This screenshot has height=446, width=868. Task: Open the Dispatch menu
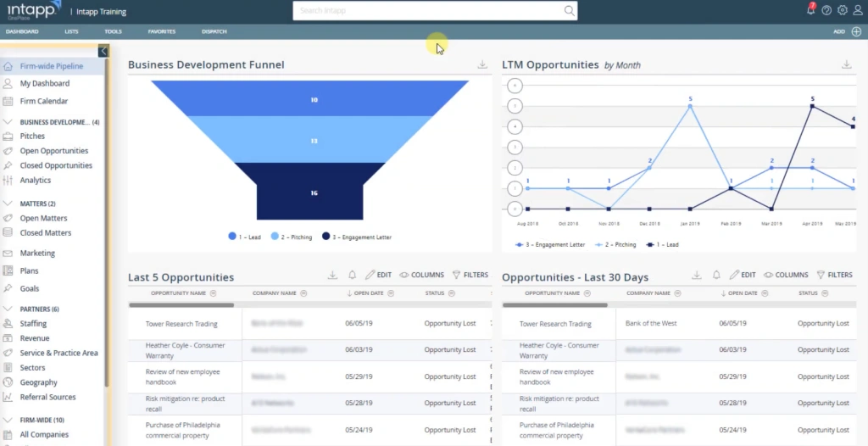214,31
